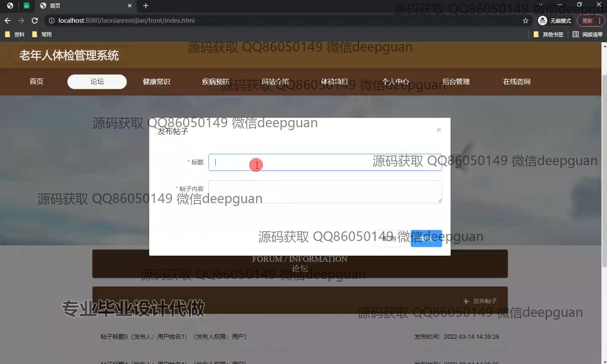Click the blue confirm button in dialog

coord(426,238)
